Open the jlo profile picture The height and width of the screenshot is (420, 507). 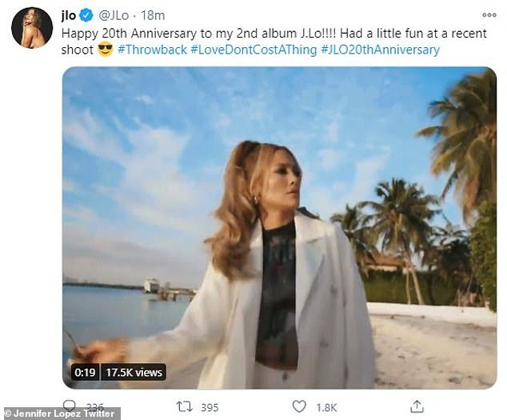point(31,28)
